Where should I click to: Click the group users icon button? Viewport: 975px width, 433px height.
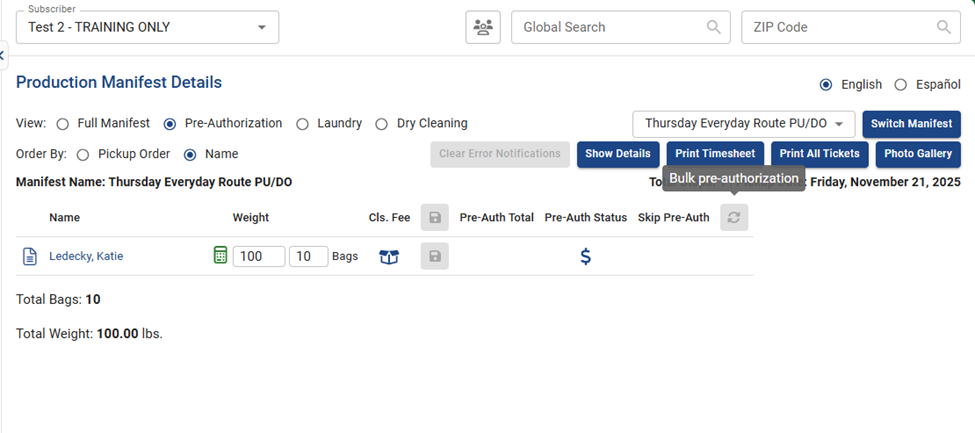(x=483, y=27)
